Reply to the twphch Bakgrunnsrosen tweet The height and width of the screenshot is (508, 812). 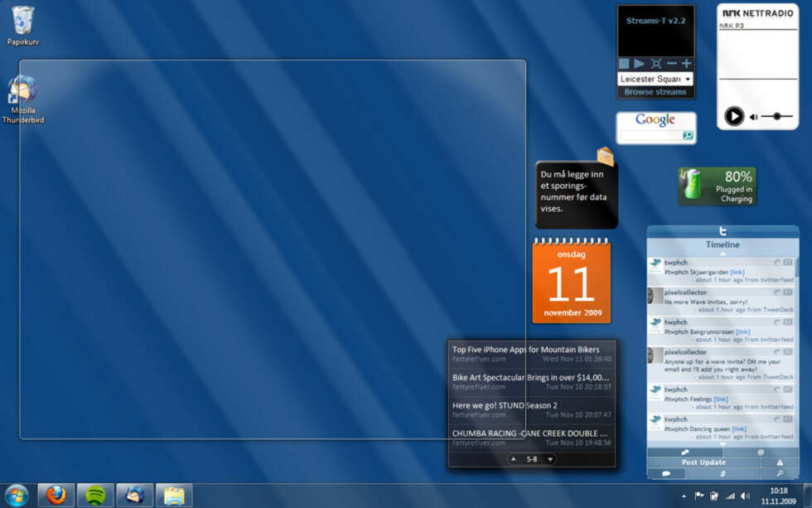point(776,322)
